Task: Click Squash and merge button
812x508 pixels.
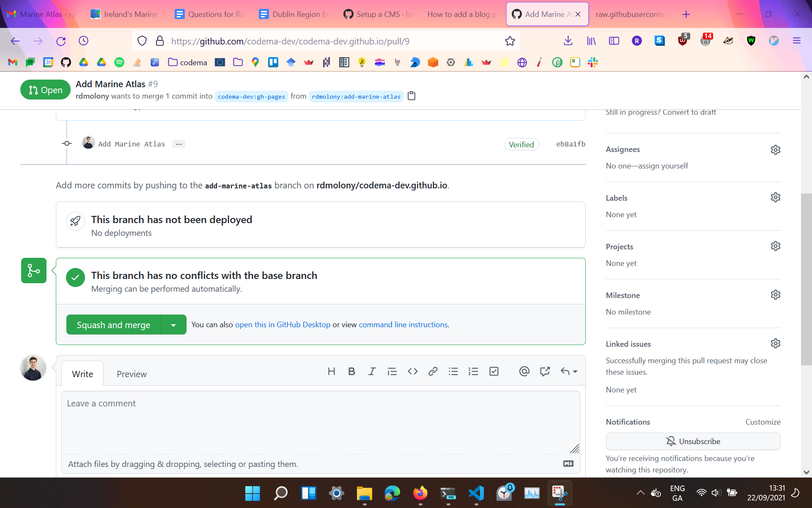Action: coord(113,325)
